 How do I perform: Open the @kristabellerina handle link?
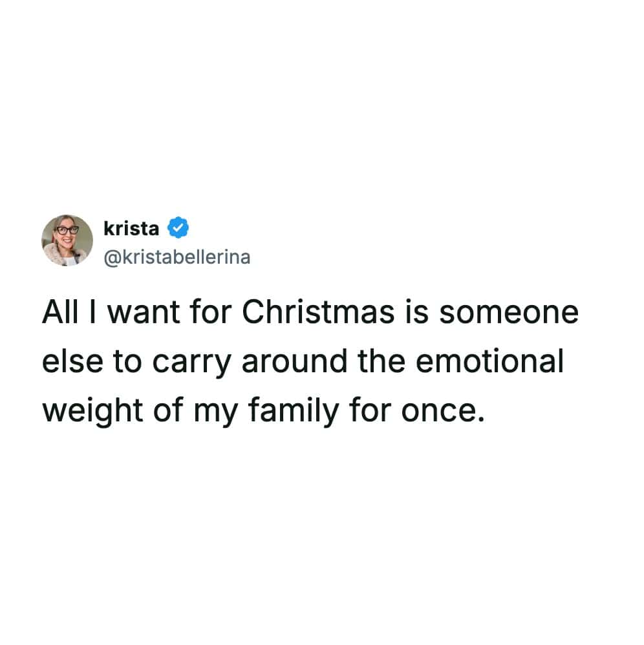tap(176, 257)
